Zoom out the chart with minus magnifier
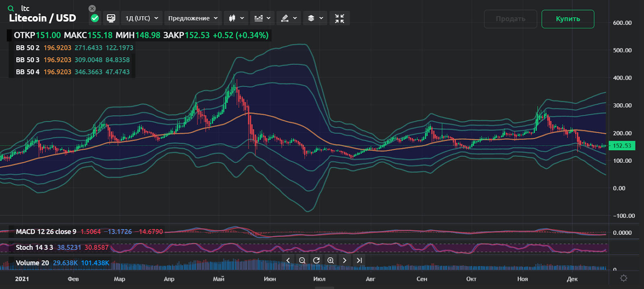Viewport: 644px width, 289px height. [302, 260]
